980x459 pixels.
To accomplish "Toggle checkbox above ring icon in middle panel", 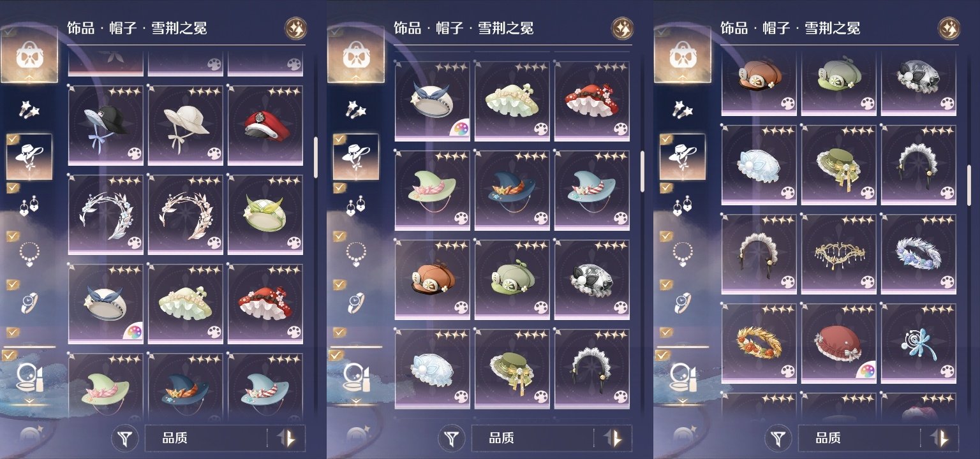I will (339, 284).
